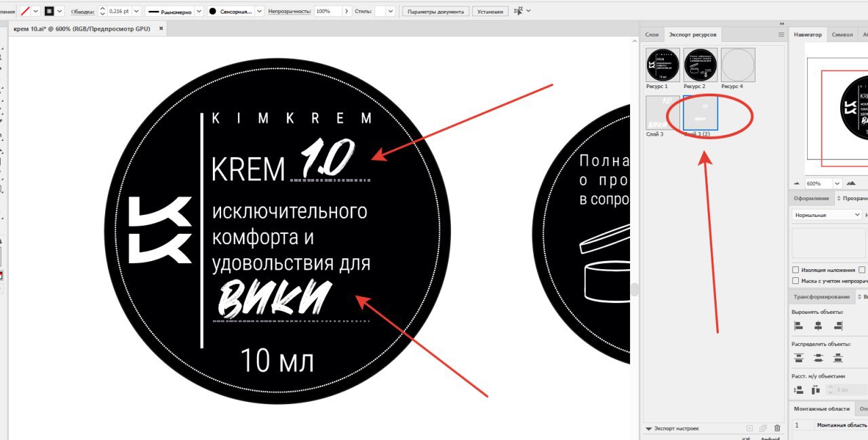Click the Установки preferences button
Image resolution: width=868 pixels, height=440 pixels.
click(x=490, y=12)
